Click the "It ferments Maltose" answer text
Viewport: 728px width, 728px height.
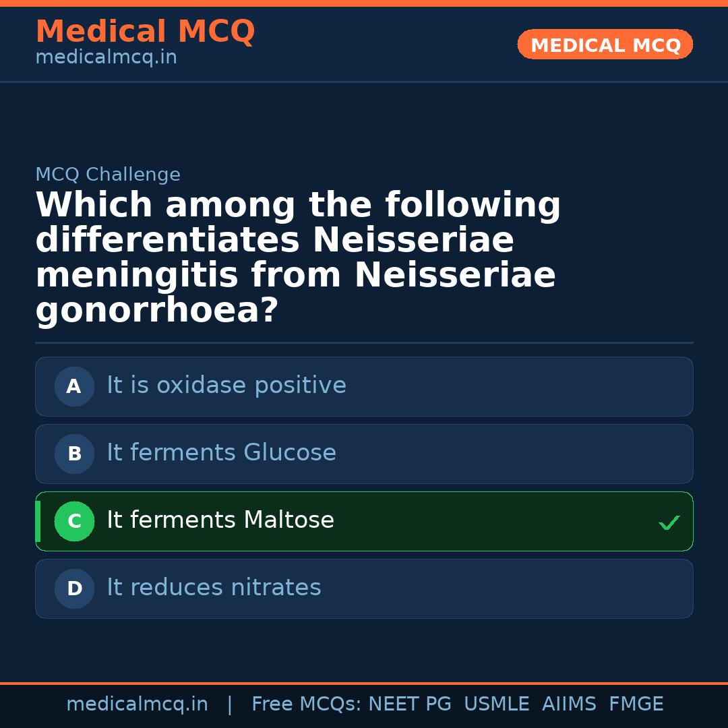[220, 520]
